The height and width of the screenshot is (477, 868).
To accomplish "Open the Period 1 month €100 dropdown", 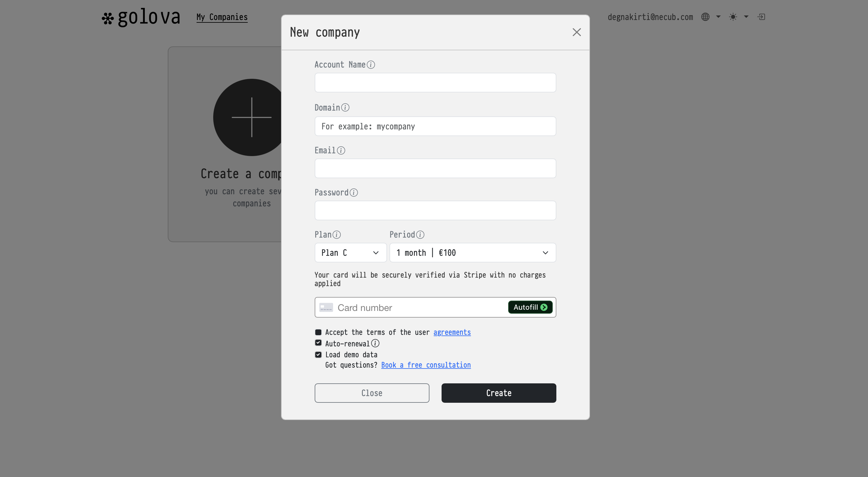I will pos(472,253).
